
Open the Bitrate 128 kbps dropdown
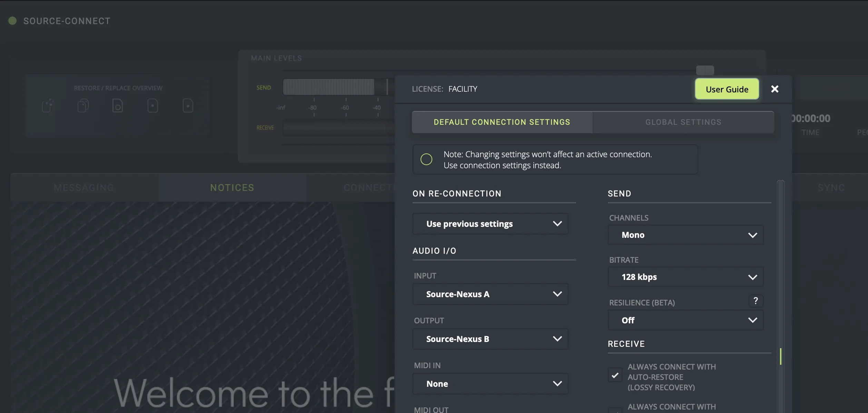(x=685, y=277)
